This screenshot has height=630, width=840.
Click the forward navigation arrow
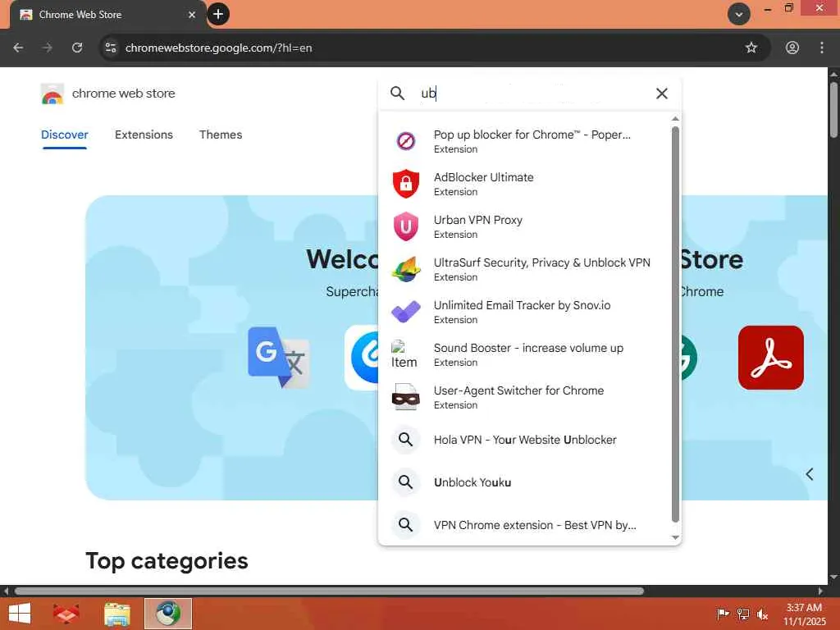click(47, 48)
